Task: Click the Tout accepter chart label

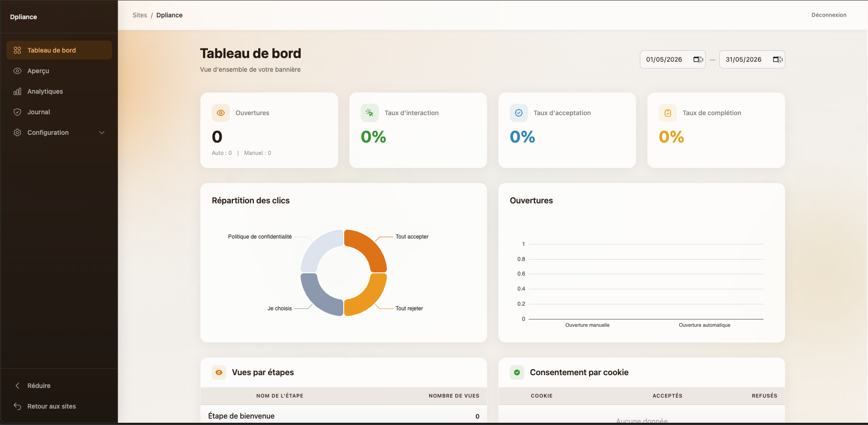Action: point(412,237)
